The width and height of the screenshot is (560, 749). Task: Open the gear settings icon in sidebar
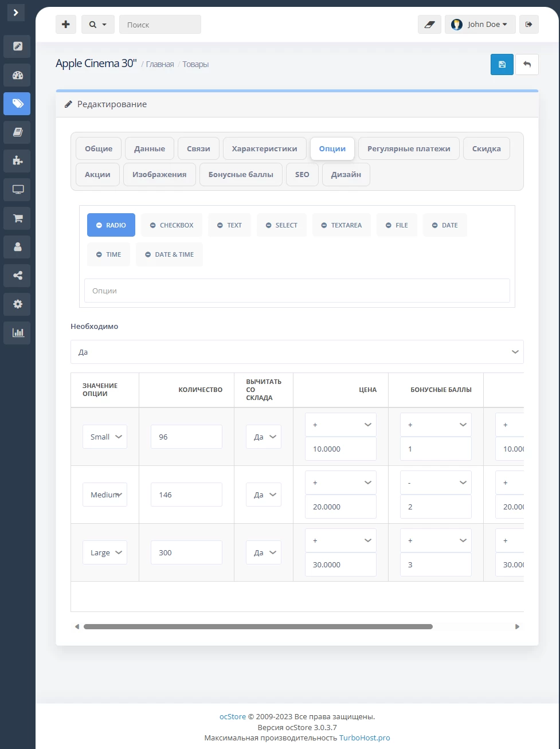[17, 304]
